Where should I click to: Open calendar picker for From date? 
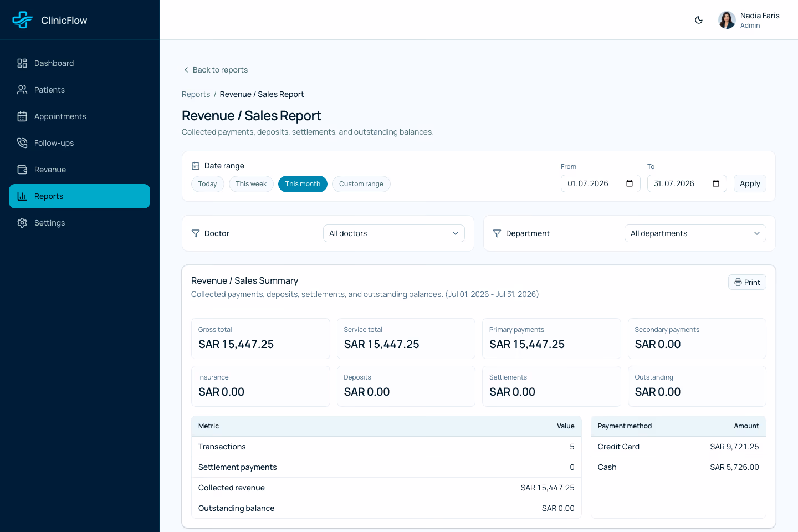(x=630, y=183)
